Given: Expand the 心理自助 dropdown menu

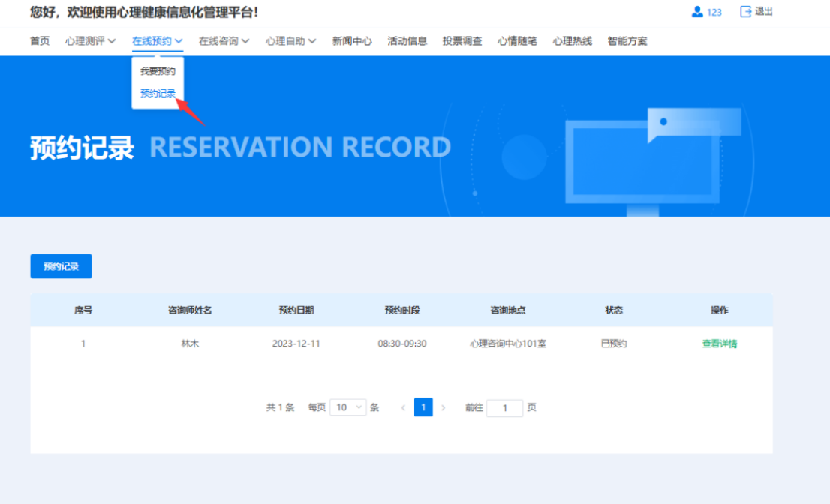Looking at the screenshot, I should [290, 41].
